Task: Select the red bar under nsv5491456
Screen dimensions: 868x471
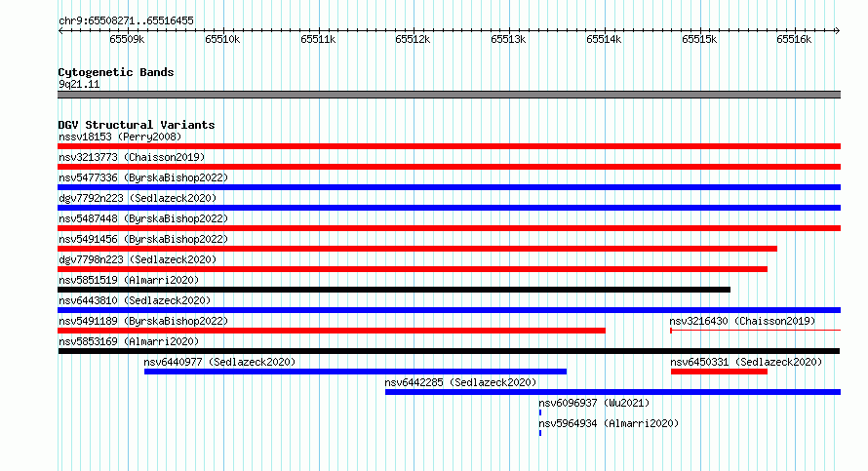Action: (x=417, y=249)
